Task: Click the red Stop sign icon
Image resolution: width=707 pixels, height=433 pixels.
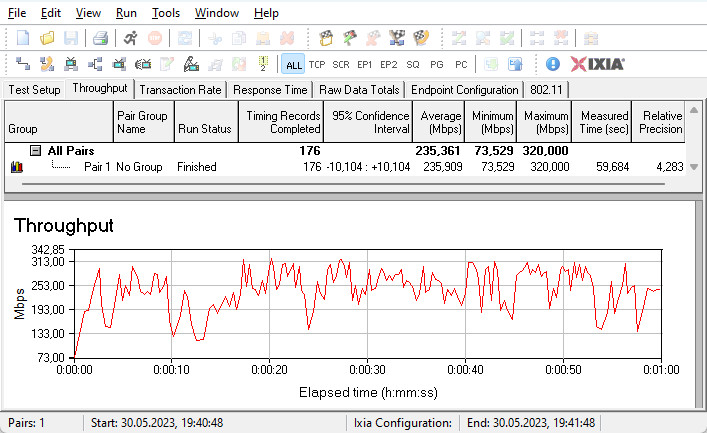Action: pyautogui.click(x=155, y=38)
